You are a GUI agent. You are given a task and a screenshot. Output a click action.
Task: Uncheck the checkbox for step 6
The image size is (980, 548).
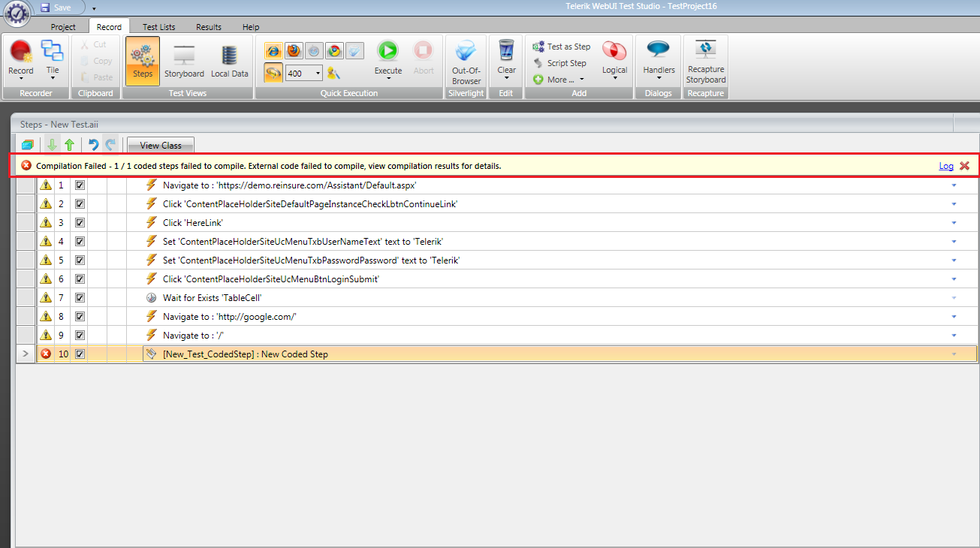tap(80, 279)
